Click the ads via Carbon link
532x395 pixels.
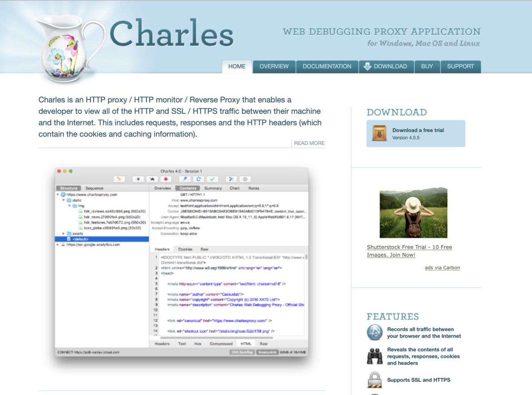pos(442,267)
